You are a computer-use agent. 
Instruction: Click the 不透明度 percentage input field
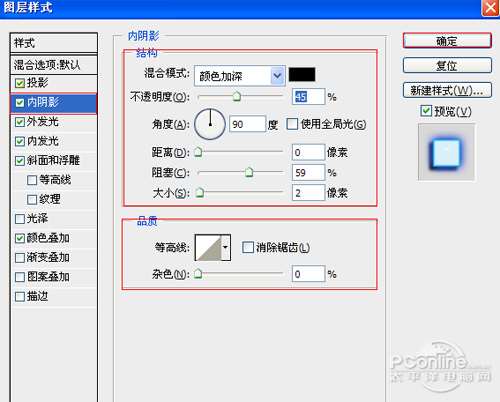[x=308, y=97]
